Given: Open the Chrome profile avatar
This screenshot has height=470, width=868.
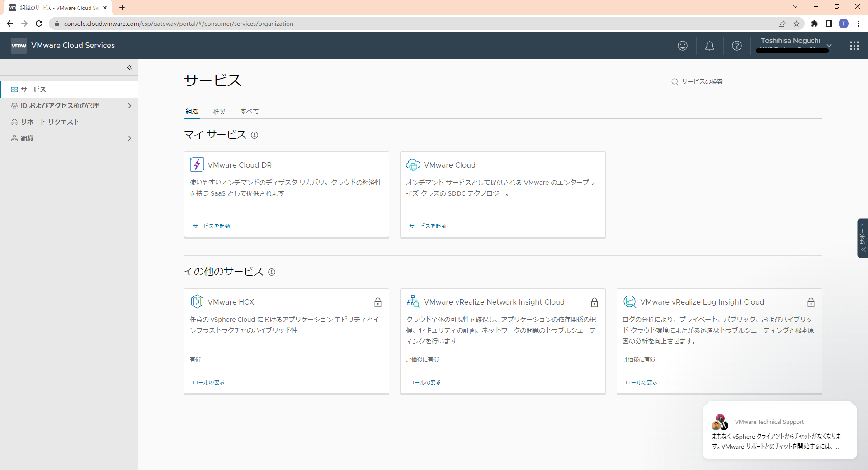Looking at the screenshot, I should point(844,23).
